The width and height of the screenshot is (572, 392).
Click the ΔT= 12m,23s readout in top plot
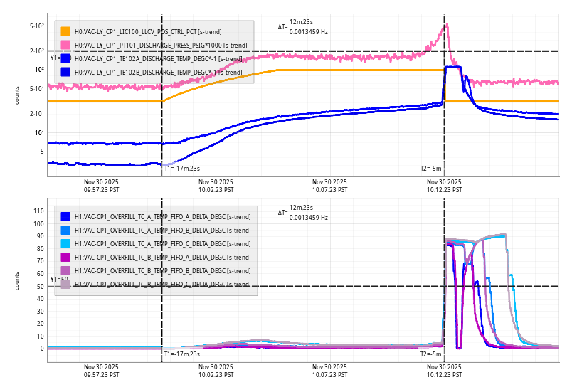[x=303, y=26]
